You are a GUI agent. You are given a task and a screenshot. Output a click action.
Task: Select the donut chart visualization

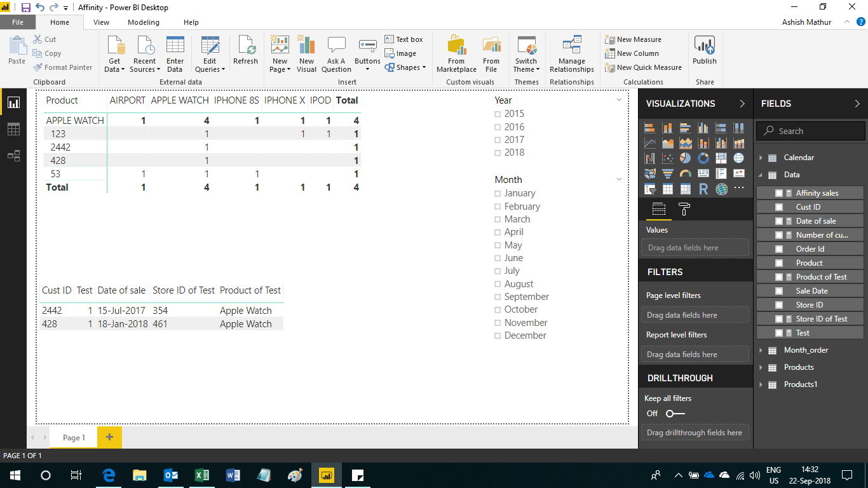[x=703, y=158]
